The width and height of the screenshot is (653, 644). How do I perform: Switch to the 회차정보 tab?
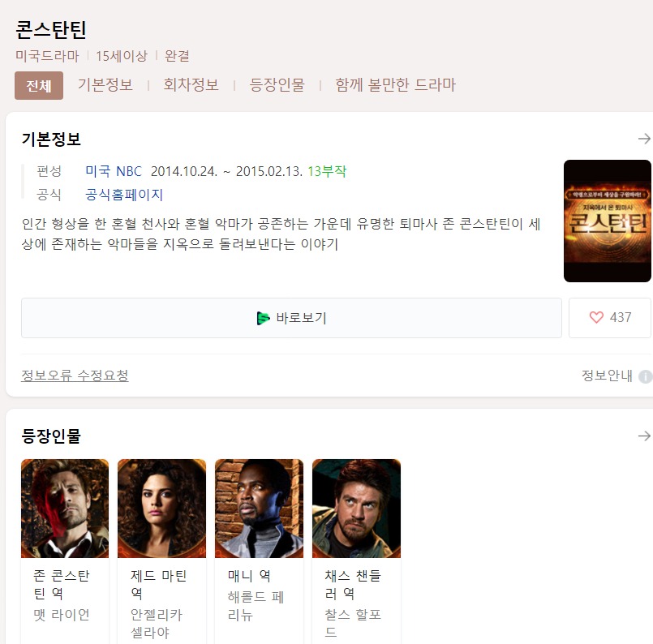pos(191,85)
